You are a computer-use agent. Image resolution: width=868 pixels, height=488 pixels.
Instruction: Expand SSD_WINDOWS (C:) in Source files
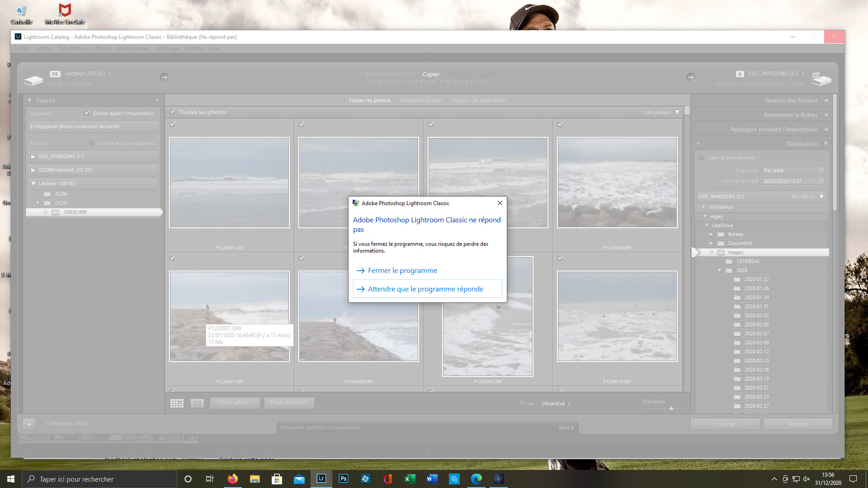click(33, 156)
